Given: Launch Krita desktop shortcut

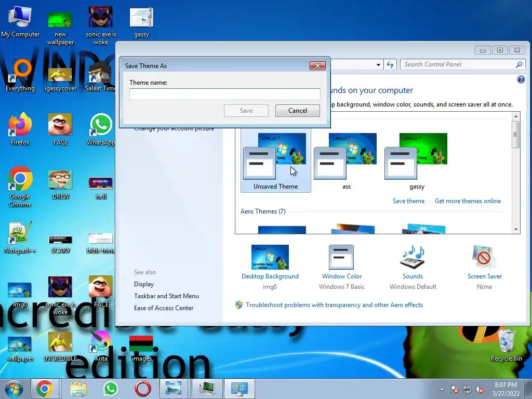Looking at the screenshot, I should pos(101,347).
